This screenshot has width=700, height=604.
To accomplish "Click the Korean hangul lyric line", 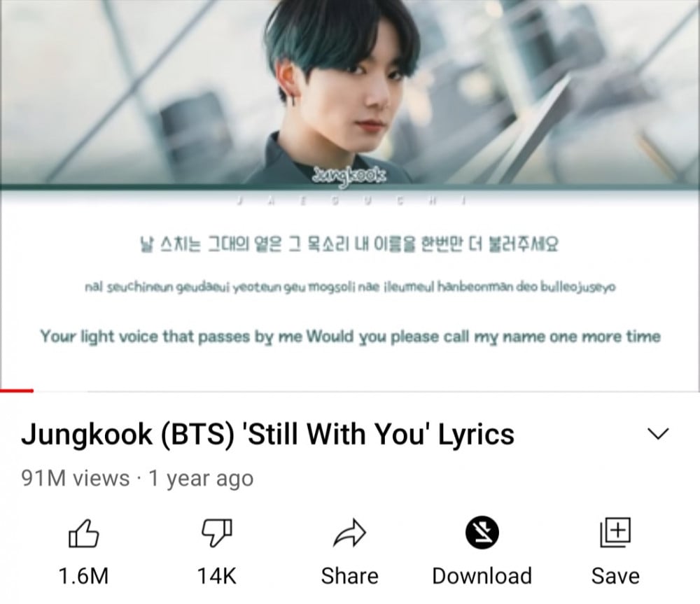I will 349,244.
